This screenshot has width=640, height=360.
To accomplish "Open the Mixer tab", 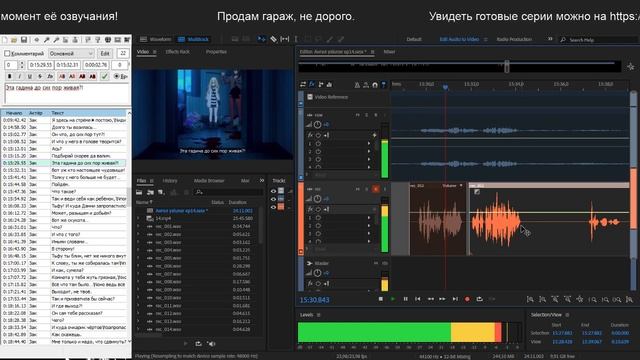I will [389, 52].
